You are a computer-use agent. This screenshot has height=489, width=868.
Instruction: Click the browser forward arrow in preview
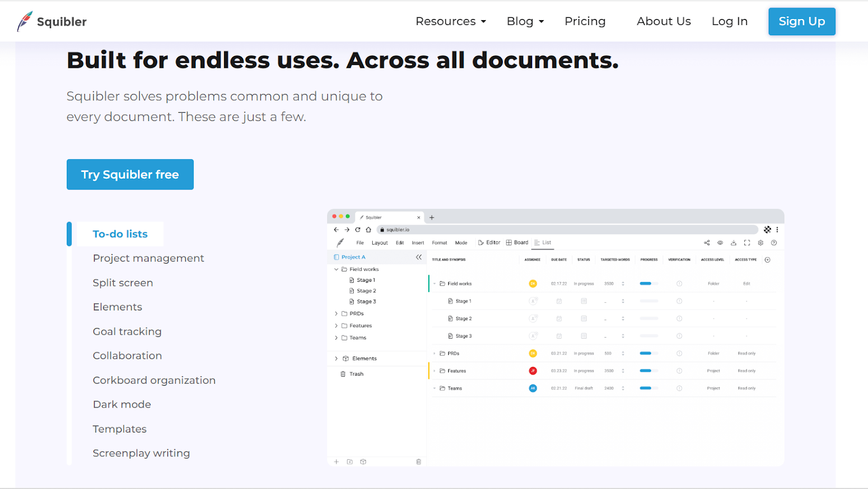[347, 230]
